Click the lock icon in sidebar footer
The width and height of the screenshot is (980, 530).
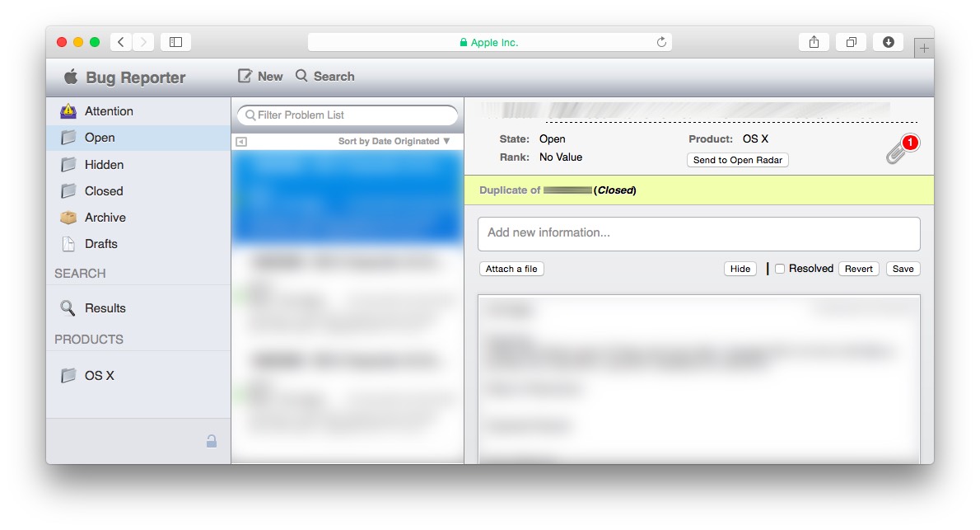212,441
